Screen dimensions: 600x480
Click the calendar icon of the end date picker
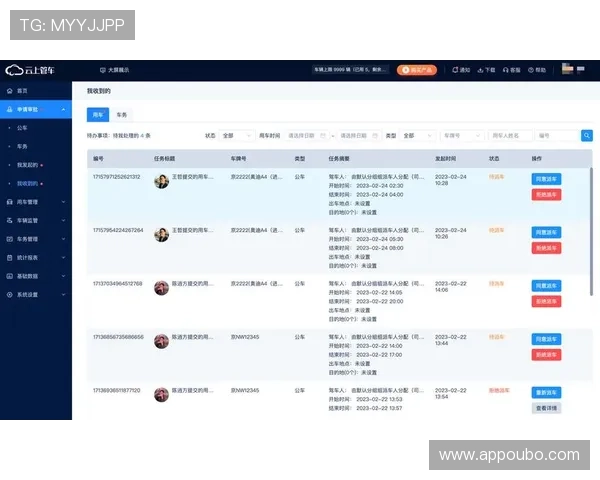375,136
